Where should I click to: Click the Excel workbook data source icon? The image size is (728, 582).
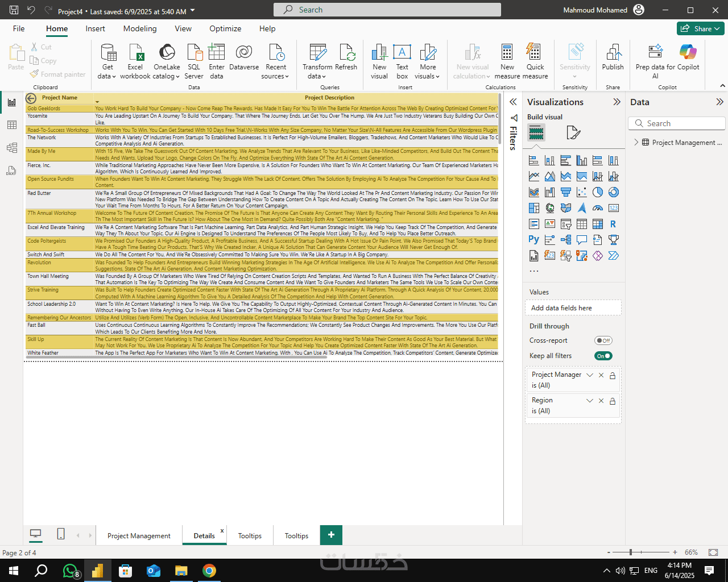[x=135, y=61]
